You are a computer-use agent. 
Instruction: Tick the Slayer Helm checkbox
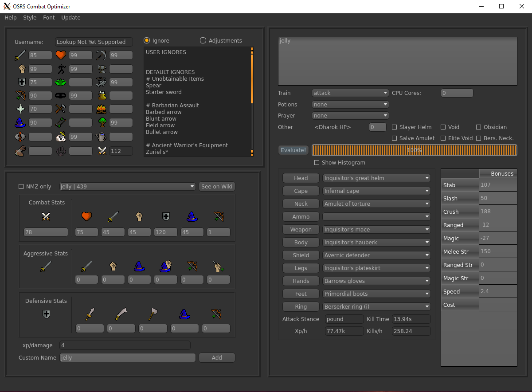(395, 127)
